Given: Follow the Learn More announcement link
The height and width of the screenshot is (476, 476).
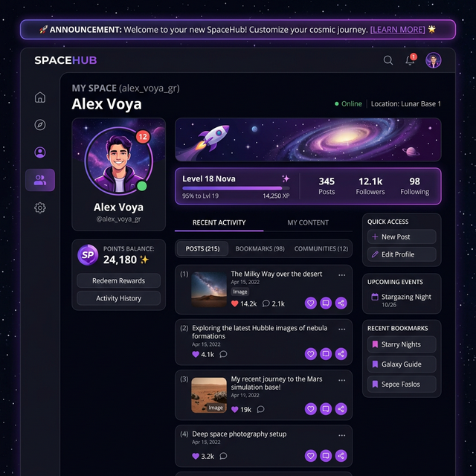Looking at the screenshot, I should tap(397, 30).
